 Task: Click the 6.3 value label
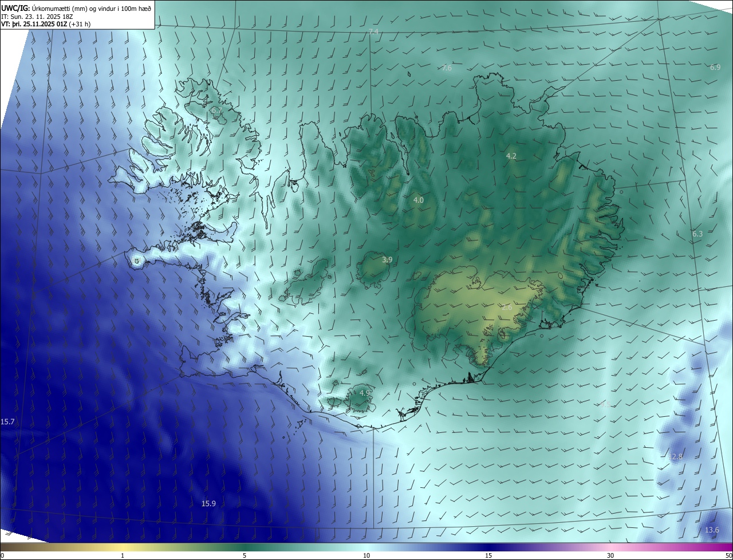click(x=697, y=234)
